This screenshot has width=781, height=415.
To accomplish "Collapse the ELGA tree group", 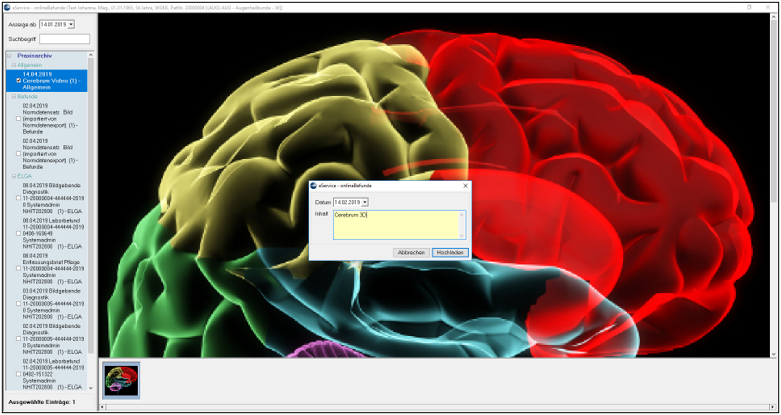I will [14, 176].
